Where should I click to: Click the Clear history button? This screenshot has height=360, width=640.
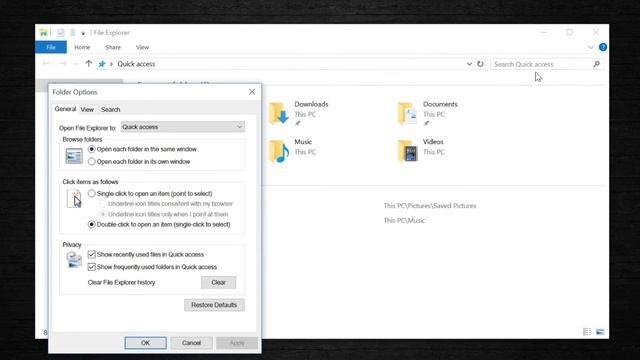pyautogui.click(x=218, y=282)
